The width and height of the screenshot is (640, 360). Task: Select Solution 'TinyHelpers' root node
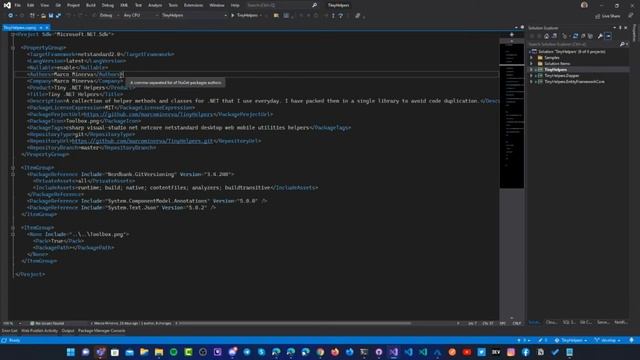click(571, 52)
